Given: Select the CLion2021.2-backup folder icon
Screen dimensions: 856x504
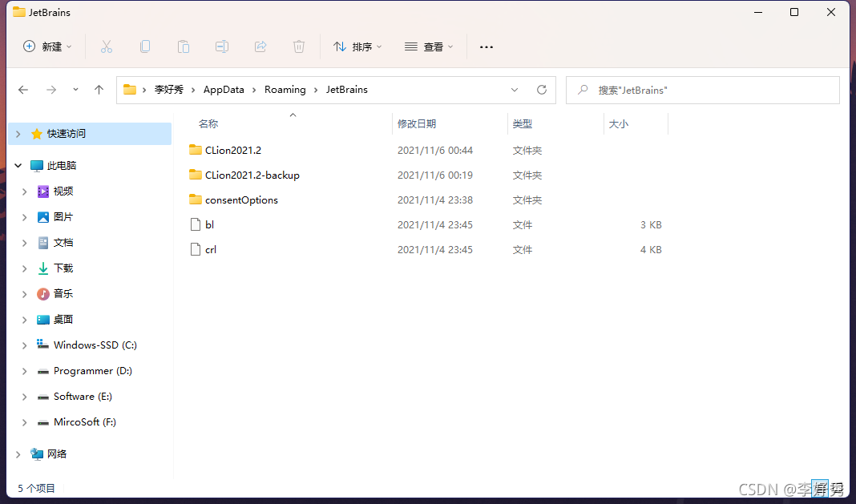Looking at the screenshot, I should (196, 175).
